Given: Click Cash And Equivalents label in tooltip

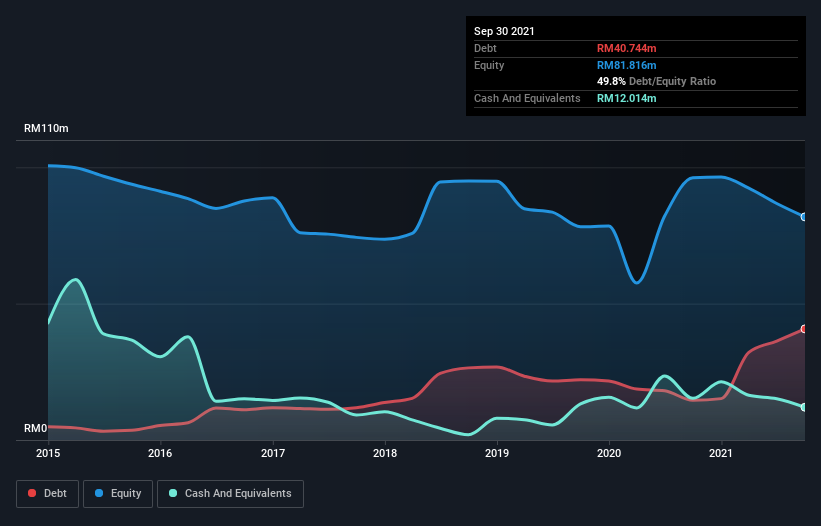Looking at the screenshot, I should click(527, 98).
